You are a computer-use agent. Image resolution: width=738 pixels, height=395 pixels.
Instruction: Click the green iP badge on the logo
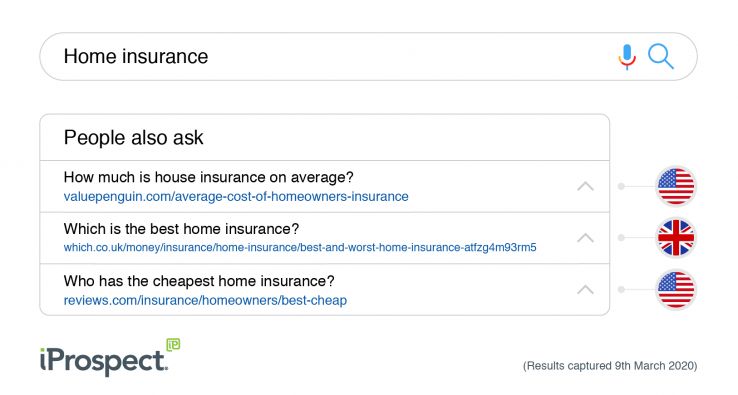pos(173,345)
